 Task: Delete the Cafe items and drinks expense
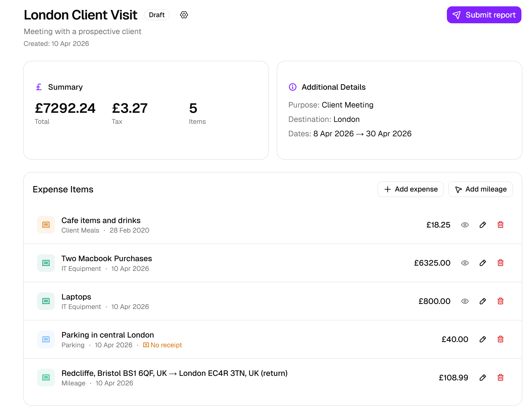500,225
